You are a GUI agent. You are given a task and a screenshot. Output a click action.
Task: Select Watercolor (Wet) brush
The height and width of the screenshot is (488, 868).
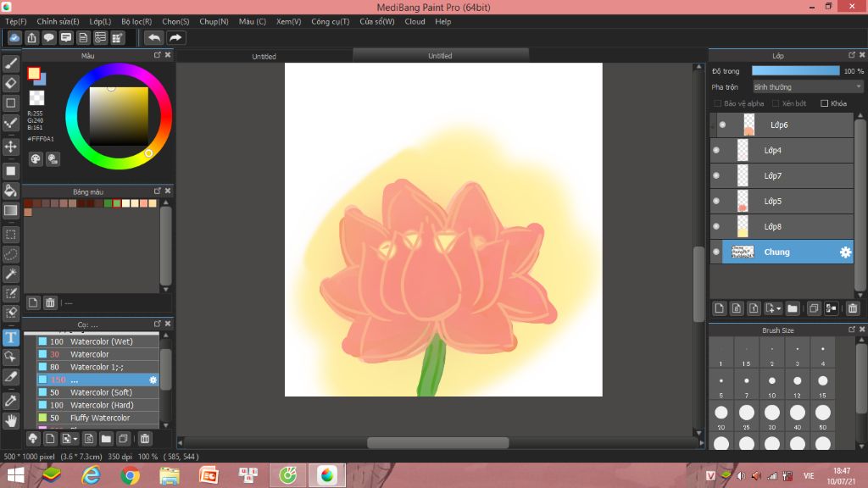coord(97,341)
